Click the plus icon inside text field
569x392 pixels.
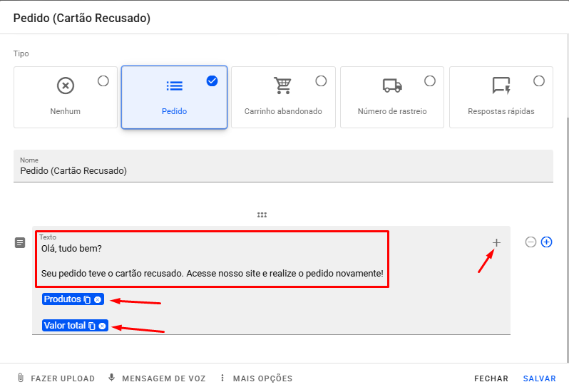coord(496,243)
